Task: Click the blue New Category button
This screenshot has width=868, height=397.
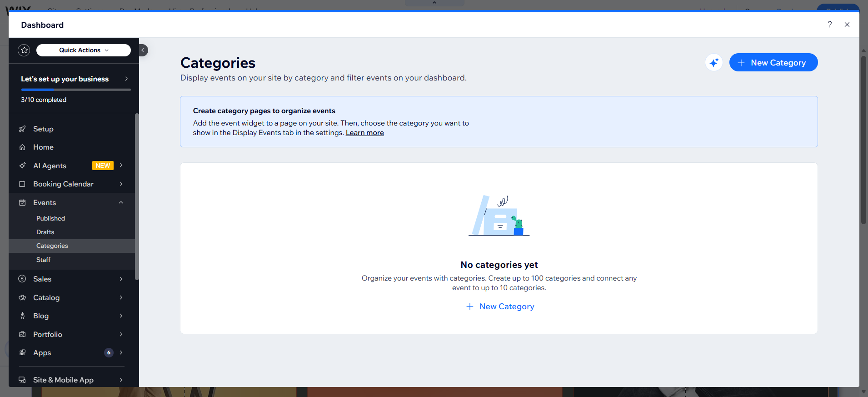Action: pos(773,62)
